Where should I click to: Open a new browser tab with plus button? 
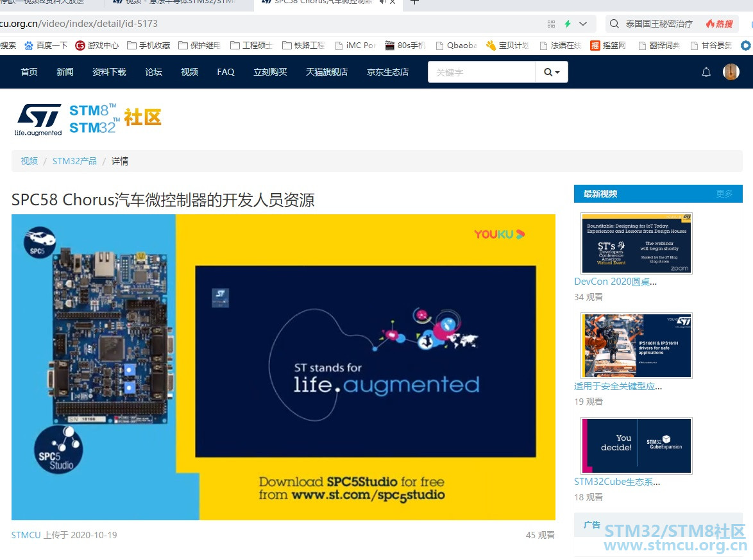[x=414, y=2]
